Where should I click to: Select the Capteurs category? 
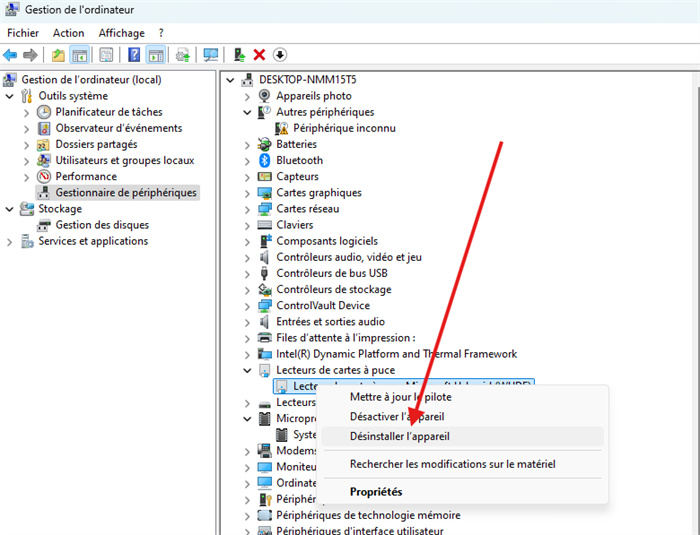(x=297, y=176)
